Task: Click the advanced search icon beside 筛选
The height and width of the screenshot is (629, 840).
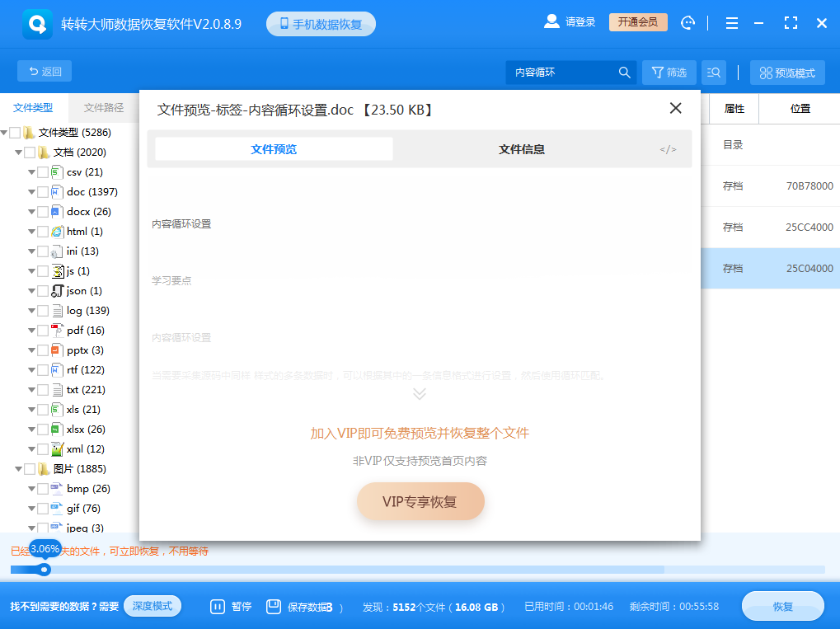Action: [x=713, y=72]
